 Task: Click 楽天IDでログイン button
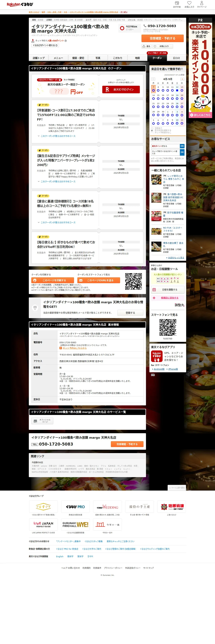coord(121,89)
